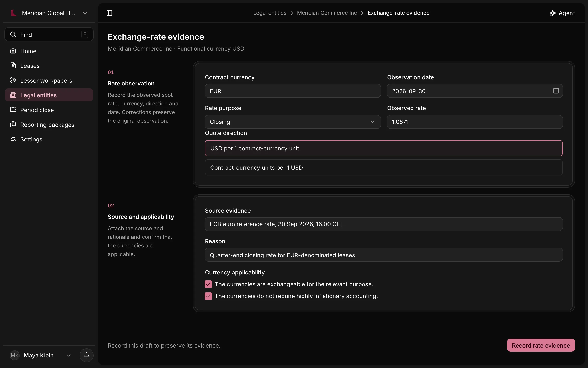Expand the Meridian Global workspace switcher
This screenshot has width=588, height=368.
click(x=49, y=13)
